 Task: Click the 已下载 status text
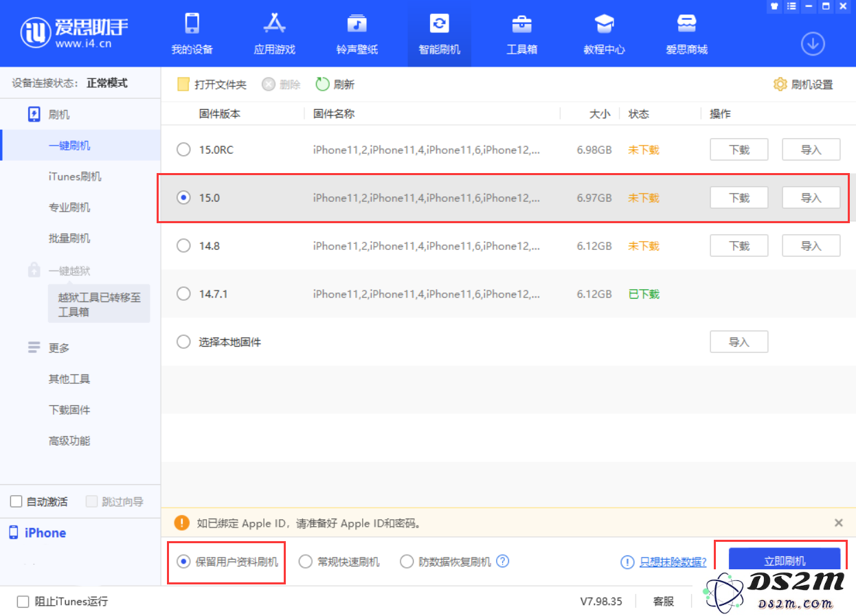coord(644,294)
